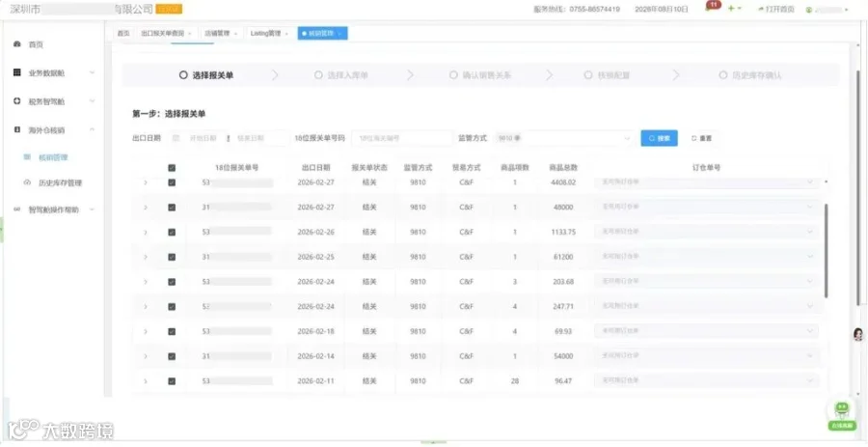Click the 首页 home icon in sidebar
The height and width of the screenshot is (447, 868).
[x=16, y=43]
